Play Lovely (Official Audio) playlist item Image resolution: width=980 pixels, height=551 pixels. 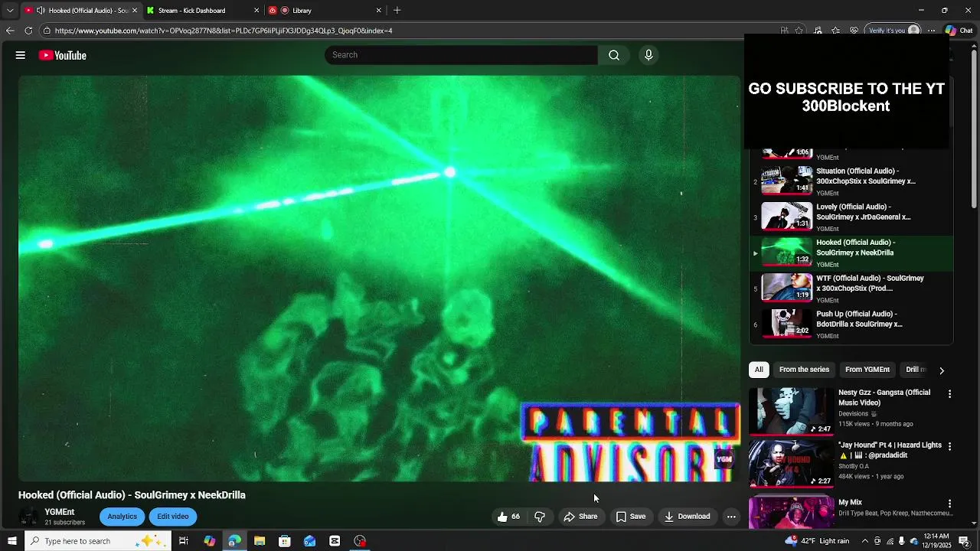(851, 217)
